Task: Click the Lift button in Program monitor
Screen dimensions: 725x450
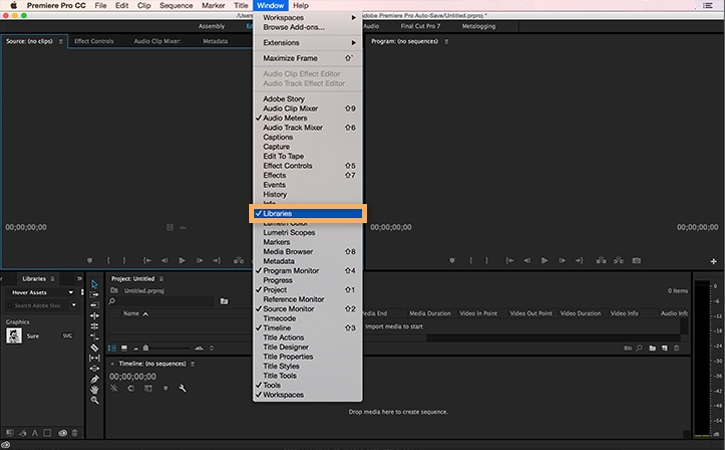Action: (x=601, y=261)
